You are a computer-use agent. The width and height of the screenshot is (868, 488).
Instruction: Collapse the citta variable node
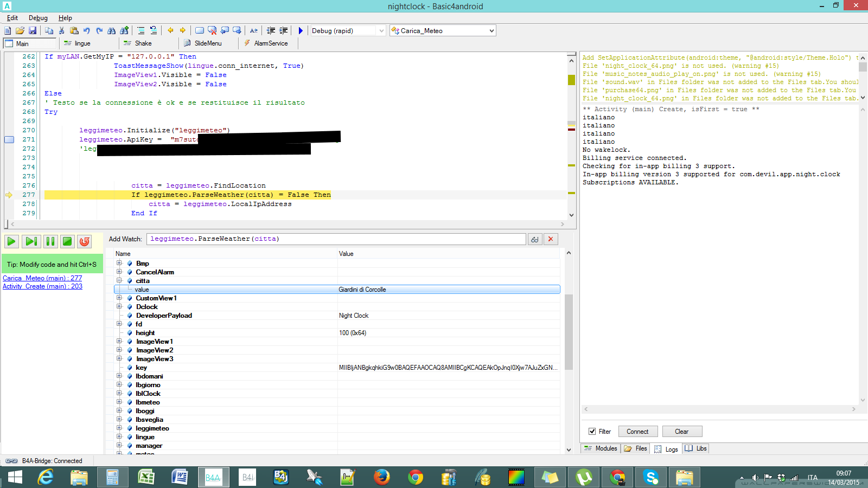[x=119, y=280]
